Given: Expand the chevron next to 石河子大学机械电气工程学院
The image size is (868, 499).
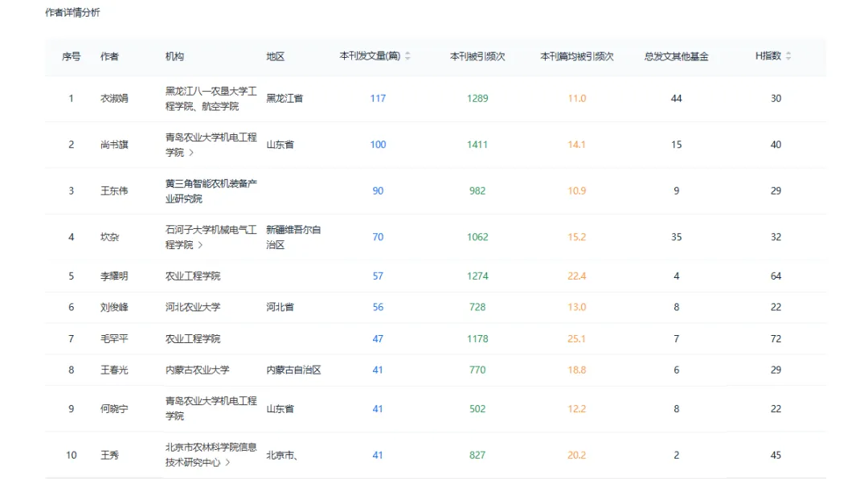Looking at the screenshot, I should tap(200, 245).
